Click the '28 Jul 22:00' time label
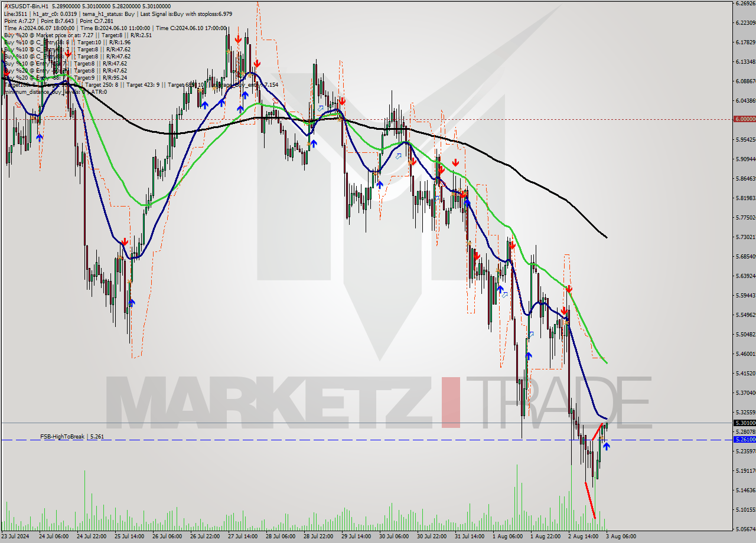The height and width of the screenshot is (543, 756). point(318,537)
